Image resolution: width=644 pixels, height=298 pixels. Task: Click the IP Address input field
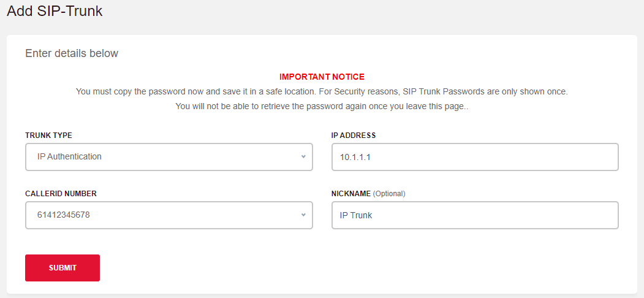pyautogui.click(x=475, y=157)
